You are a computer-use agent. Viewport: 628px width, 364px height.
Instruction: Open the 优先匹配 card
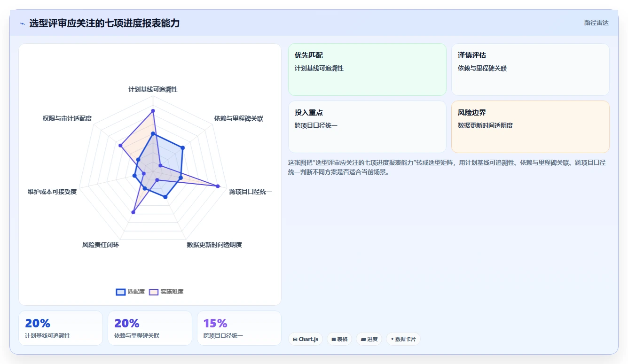[x=367, y=70]
